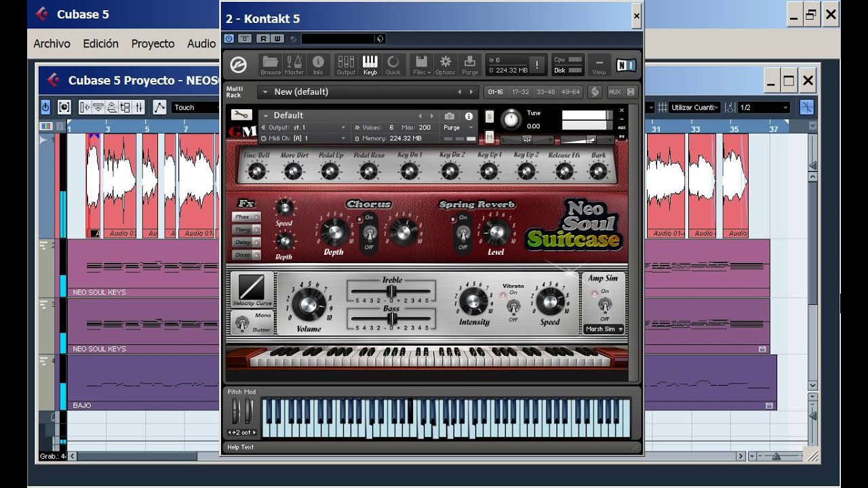
Task: Toggle Read automation R button
Action: pyautogui.click(x=263, y=39)
